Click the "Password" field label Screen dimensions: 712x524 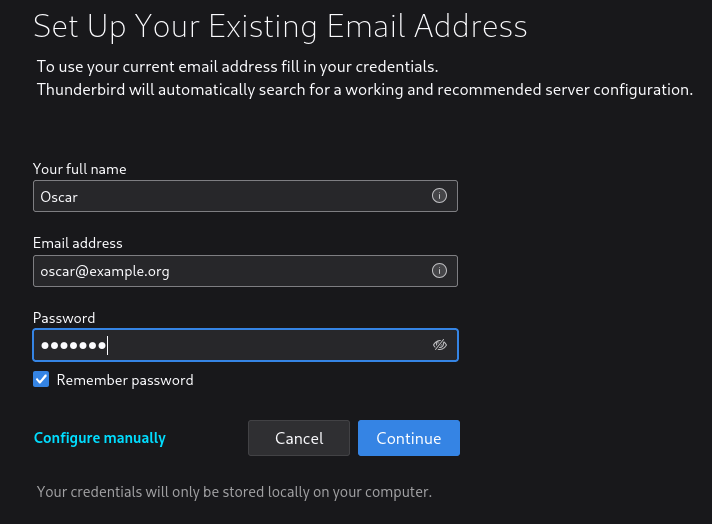[64, 318]
